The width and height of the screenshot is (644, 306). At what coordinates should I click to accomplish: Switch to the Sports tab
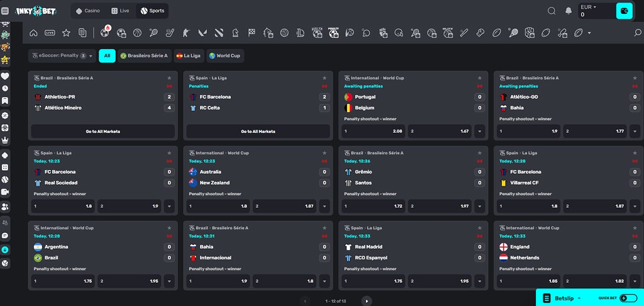(x=152, y=11)
